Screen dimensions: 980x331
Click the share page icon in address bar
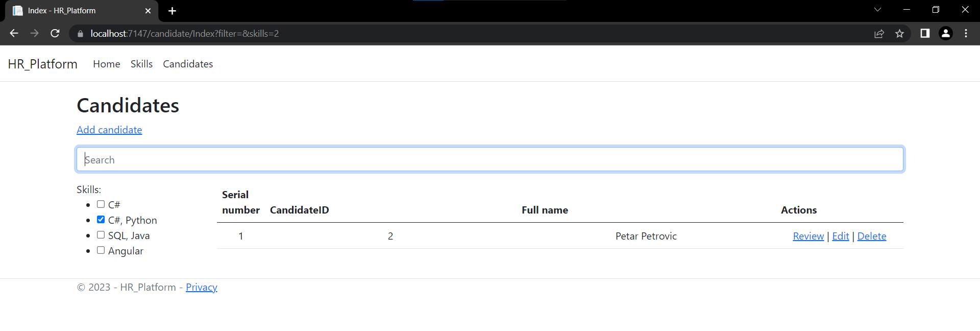(879, 34)
